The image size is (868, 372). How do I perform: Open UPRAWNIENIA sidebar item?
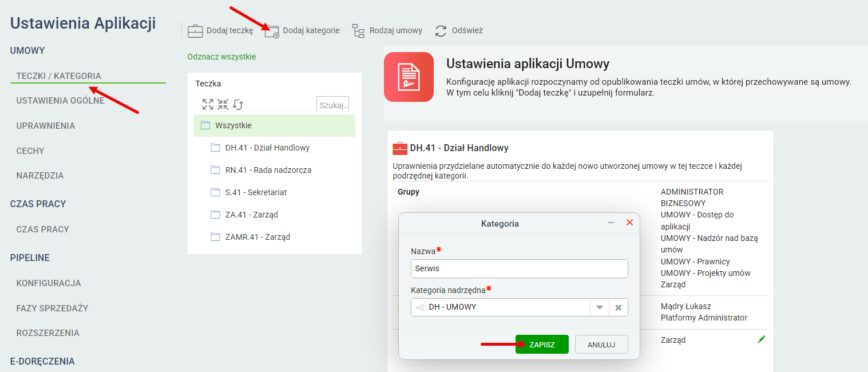(46, 126)
